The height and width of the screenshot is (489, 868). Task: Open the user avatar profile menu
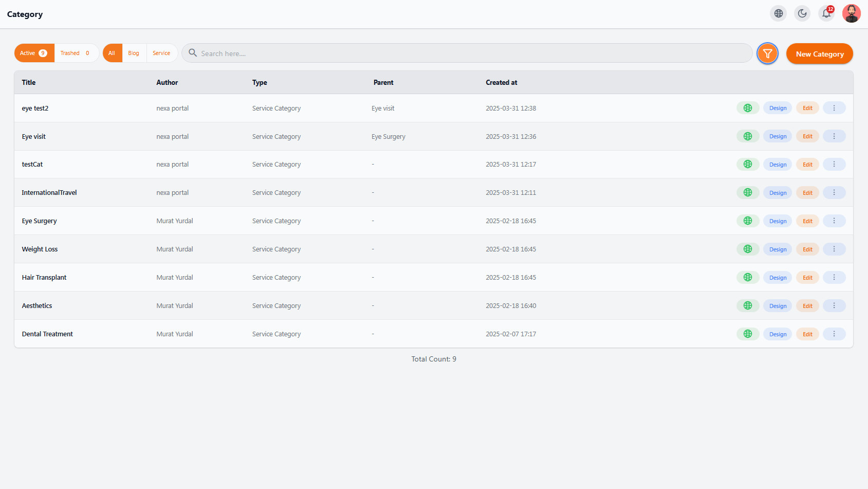click(852, 14)
